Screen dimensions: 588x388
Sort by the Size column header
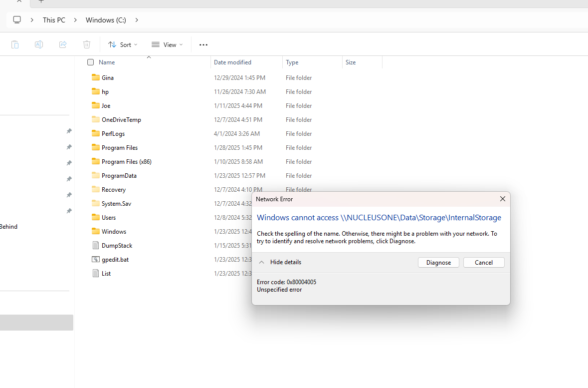point(351,62)
